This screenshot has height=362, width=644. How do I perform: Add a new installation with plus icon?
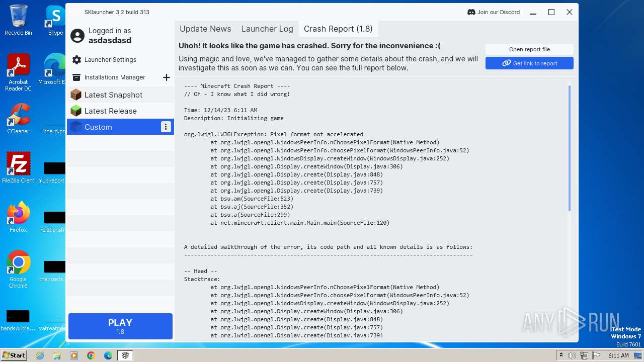(167, 77)
